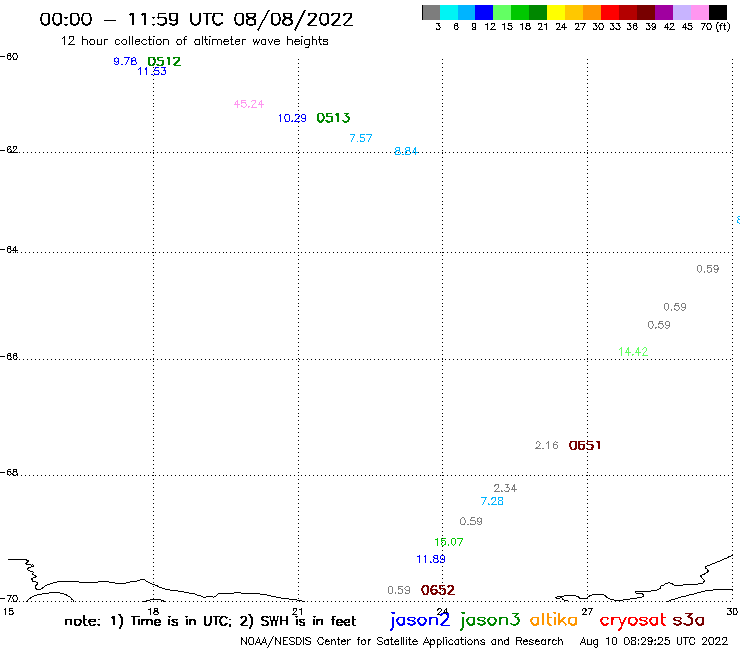Viewport: 740px width, 650px height.
Task: Select the dark red 0651 time label
Action: 585,446
